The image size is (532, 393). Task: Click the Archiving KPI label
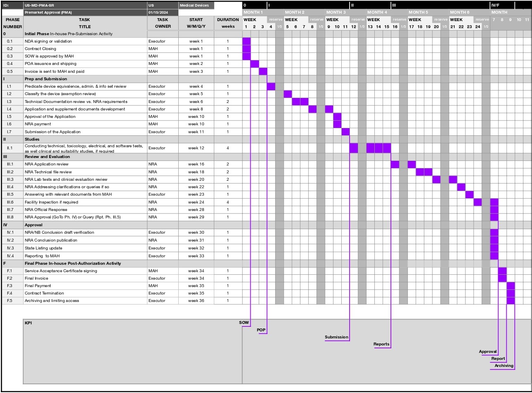click(503, 366)
